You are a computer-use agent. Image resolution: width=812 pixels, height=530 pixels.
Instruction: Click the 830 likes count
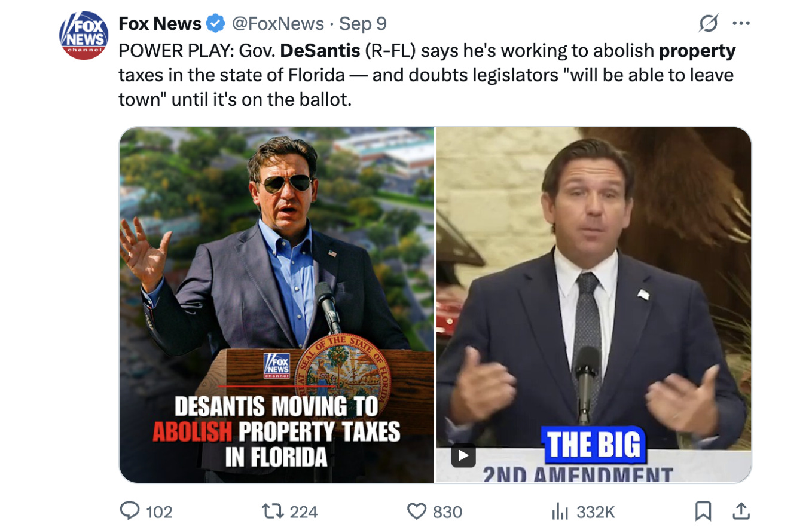[x=447, y=512]
